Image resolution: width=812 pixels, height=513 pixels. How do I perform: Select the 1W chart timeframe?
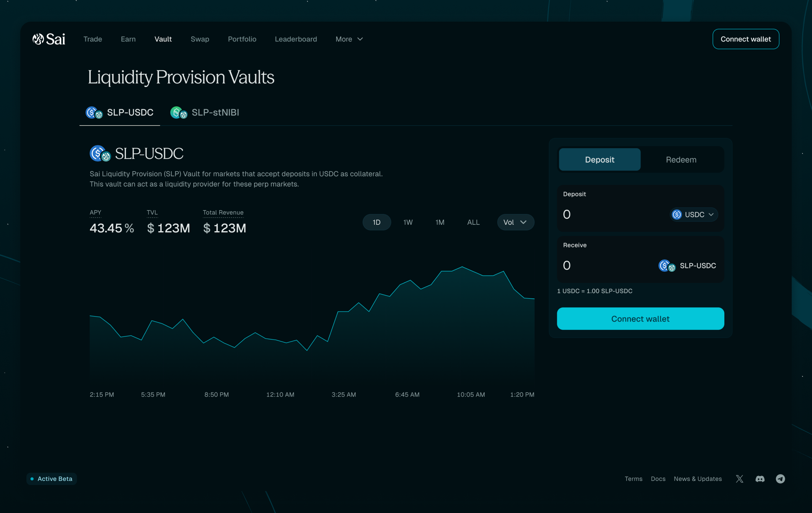tap(408, 222)
